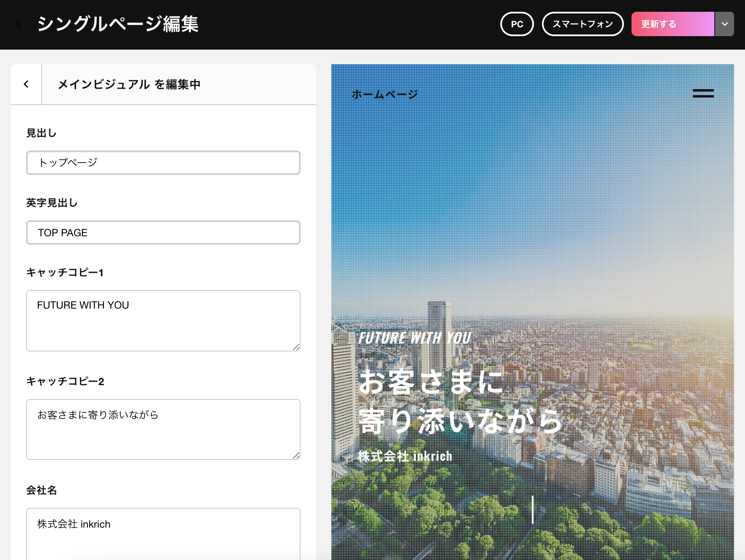Click the キャッチコピー1 textarea FUTURE WITH YOU

(x=163, y=321)
